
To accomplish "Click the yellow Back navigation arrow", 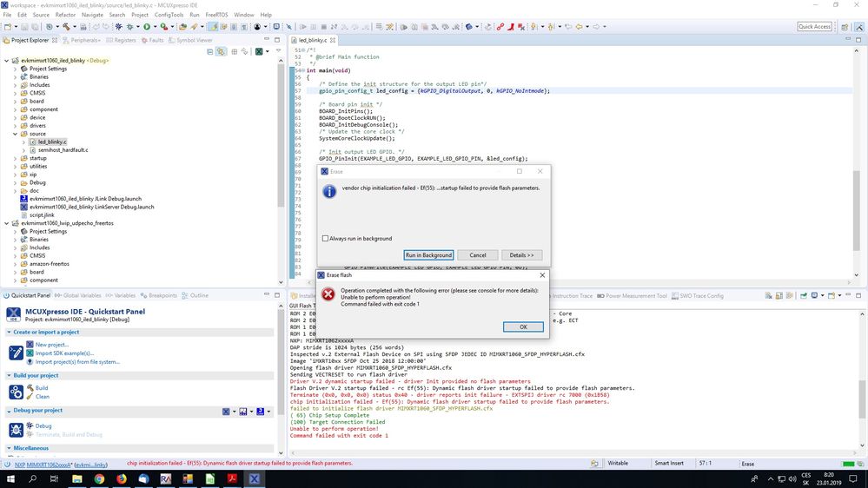I will tap(579, 27).
